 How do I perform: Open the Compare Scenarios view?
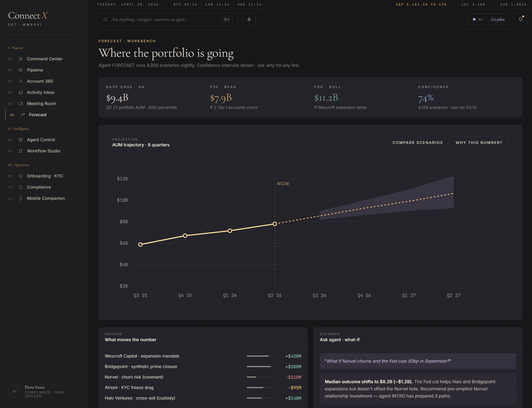(418, 143)
